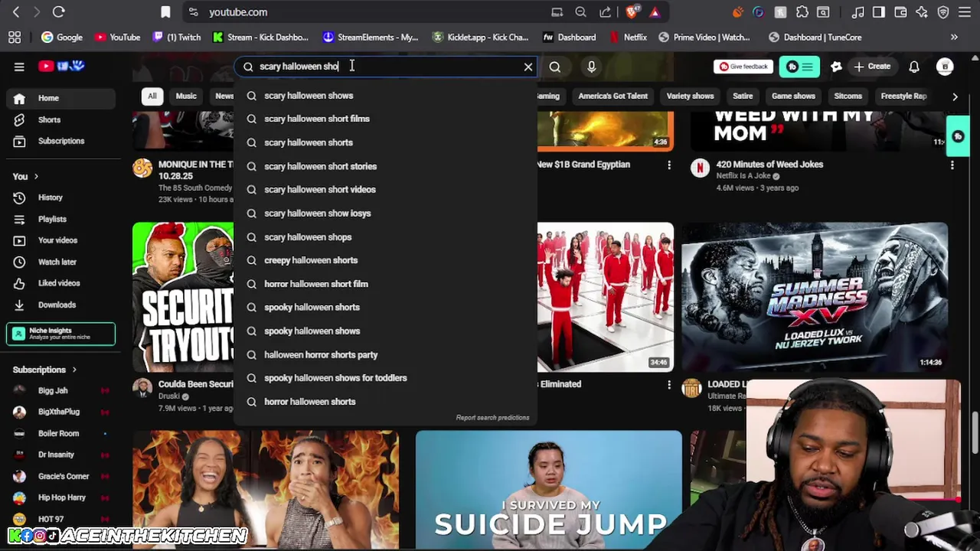Select suggestion scary halloween short films
980x551 pixels.
[x=385, y=119]
